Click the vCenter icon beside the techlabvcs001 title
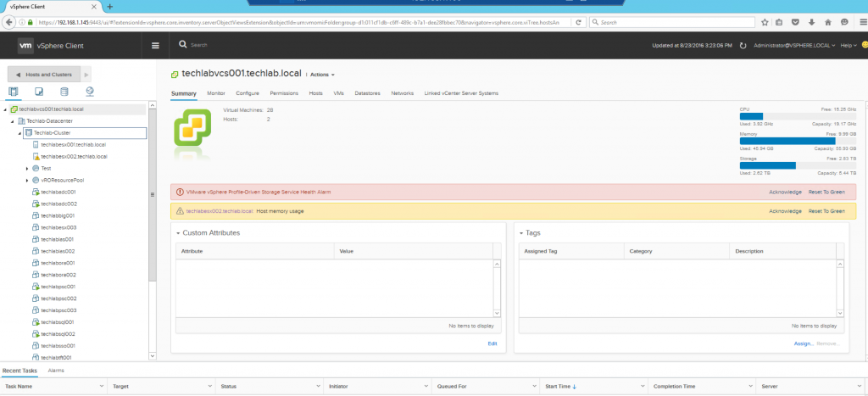 tap(175, 75)
